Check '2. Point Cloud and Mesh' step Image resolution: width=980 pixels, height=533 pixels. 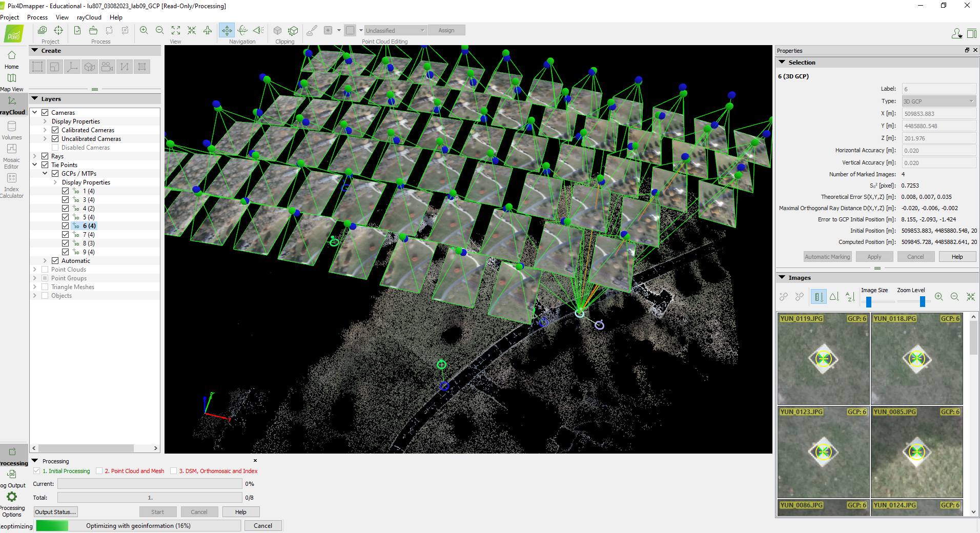[99, 471]
